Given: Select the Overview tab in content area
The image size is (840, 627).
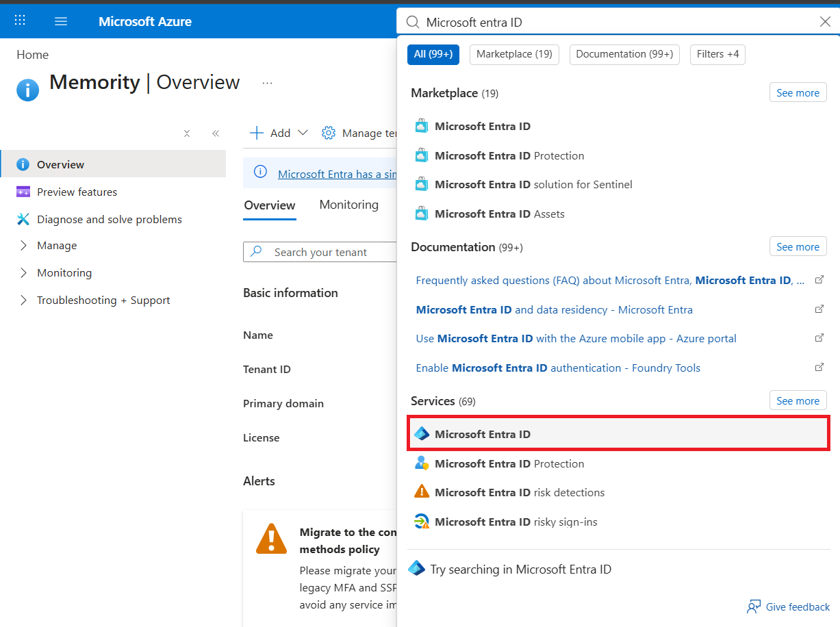Looking at the screenshot, I should tap(270, 205).
